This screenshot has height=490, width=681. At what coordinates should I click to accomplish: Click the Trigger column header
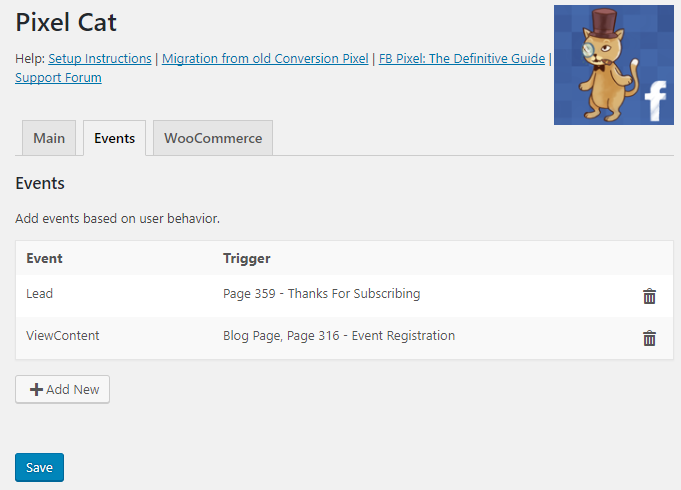[247, 258]
